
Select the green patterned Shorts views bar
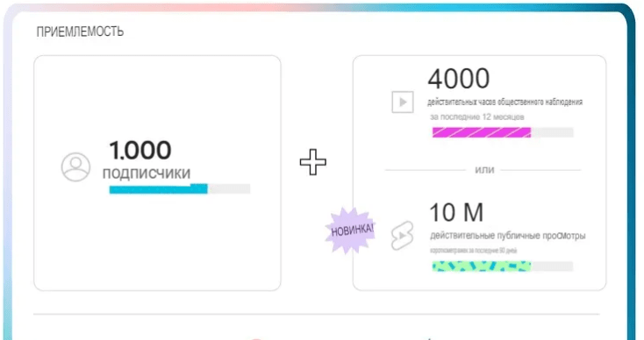click(x=482, y=266)
